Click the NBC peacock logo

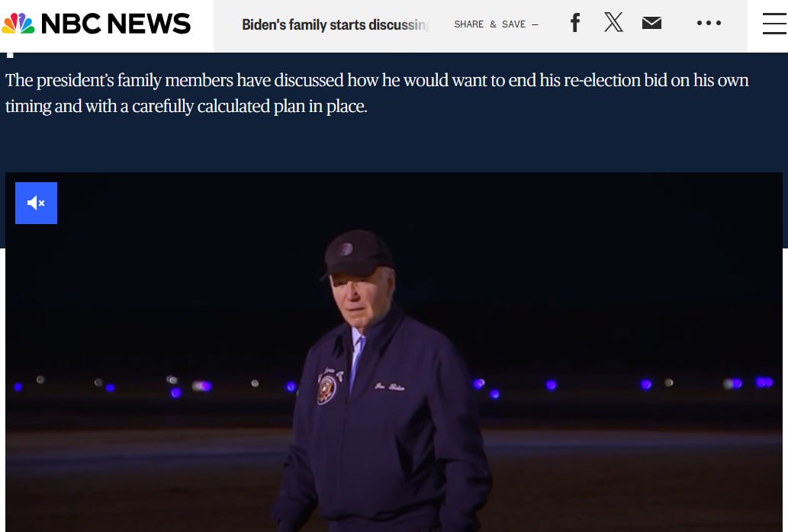pyautogui.click(x=18, y=23)
